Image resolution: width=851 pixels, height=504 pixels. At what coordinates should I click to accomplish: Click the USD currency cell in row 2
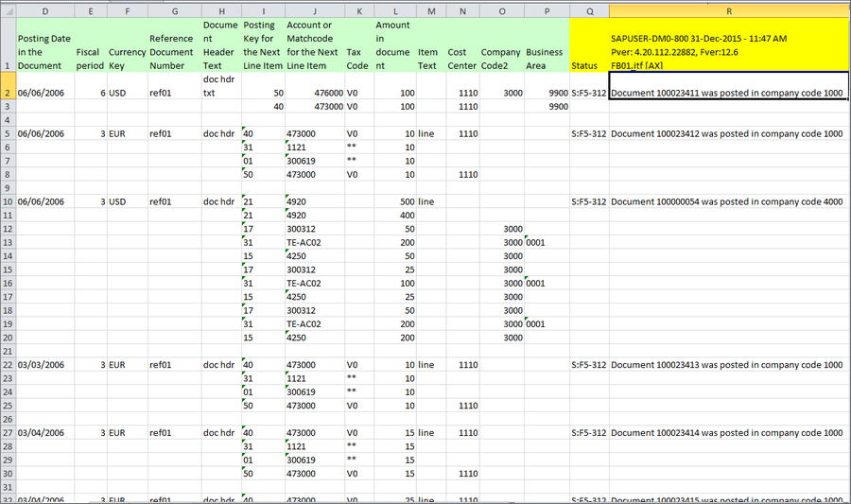pos(127,94)
